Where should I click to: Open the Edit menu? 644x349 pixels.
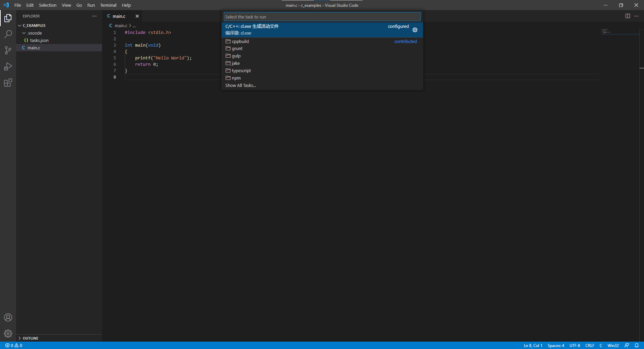tap(30, 5)
